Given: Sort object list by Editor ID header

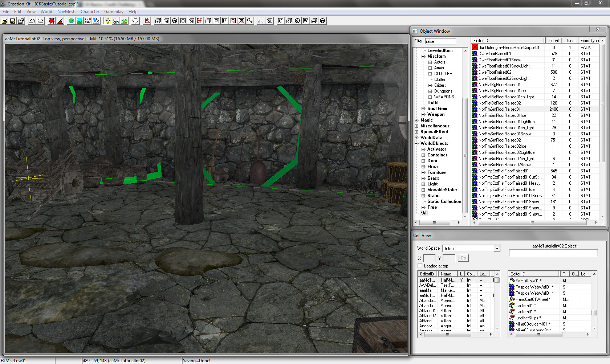Looking at the screenshot, I should (508, 41).
